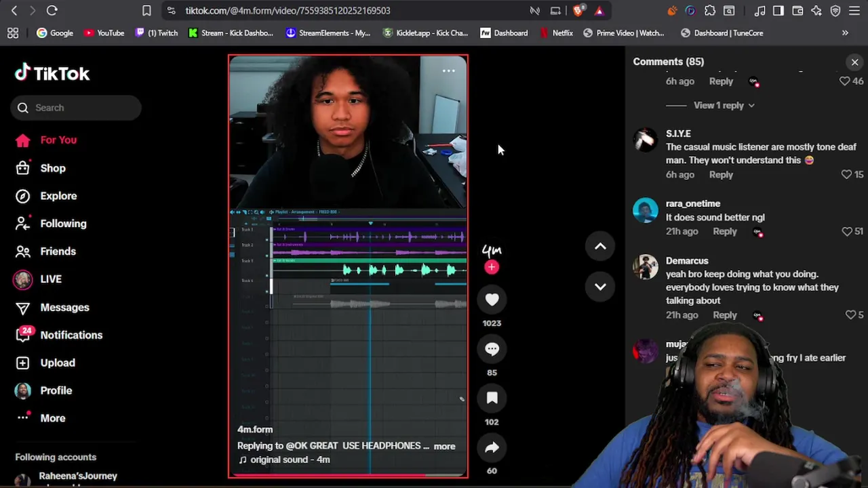Click the Brave Shields lion icon
The image size is (868, 488).
point(578,10)
